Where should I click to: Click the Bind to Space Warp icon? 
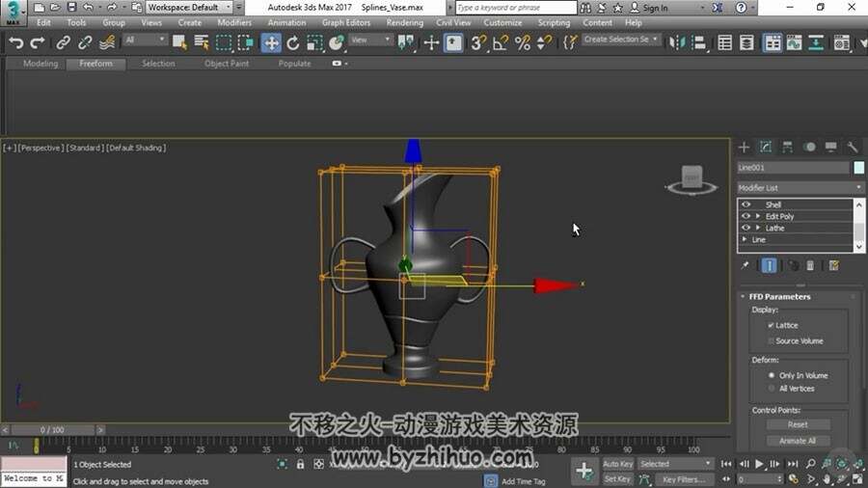107,43
